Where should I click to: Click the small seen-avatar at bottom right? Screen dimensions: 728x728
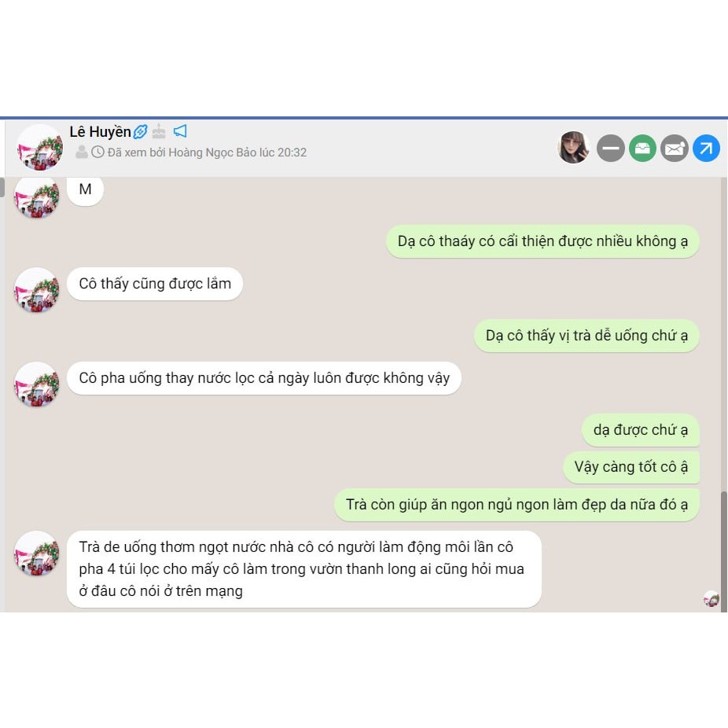tap(711, 599)
